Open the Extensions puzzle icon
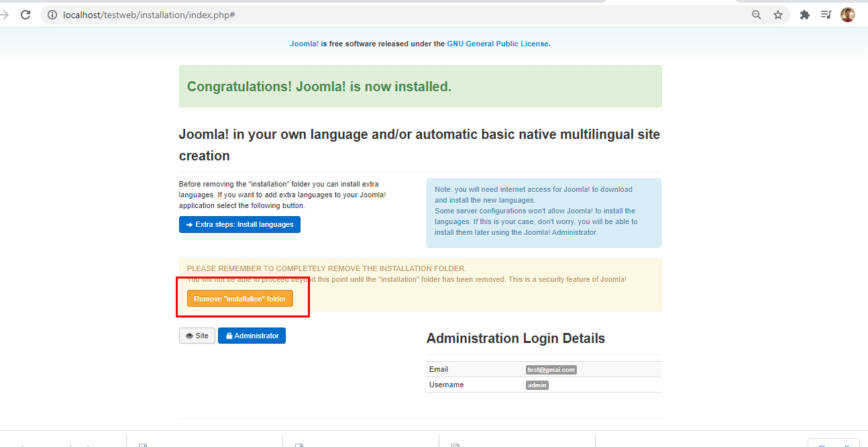Viewport: 868px width, 447px height. coord(805,15)
